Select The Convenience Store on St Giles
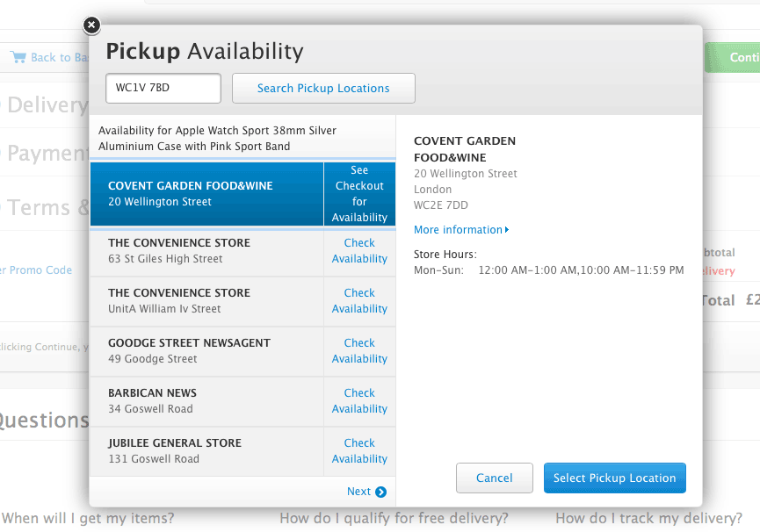This screenshot has width=760, height=532. [x=206, y=251]
